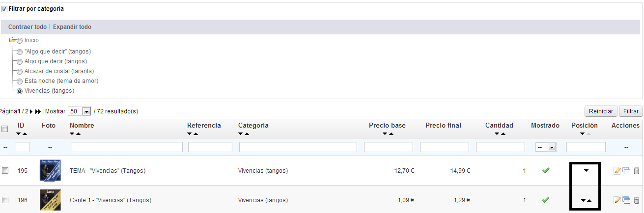
Task: Click Expandir todo link
Action: (72, 27)
